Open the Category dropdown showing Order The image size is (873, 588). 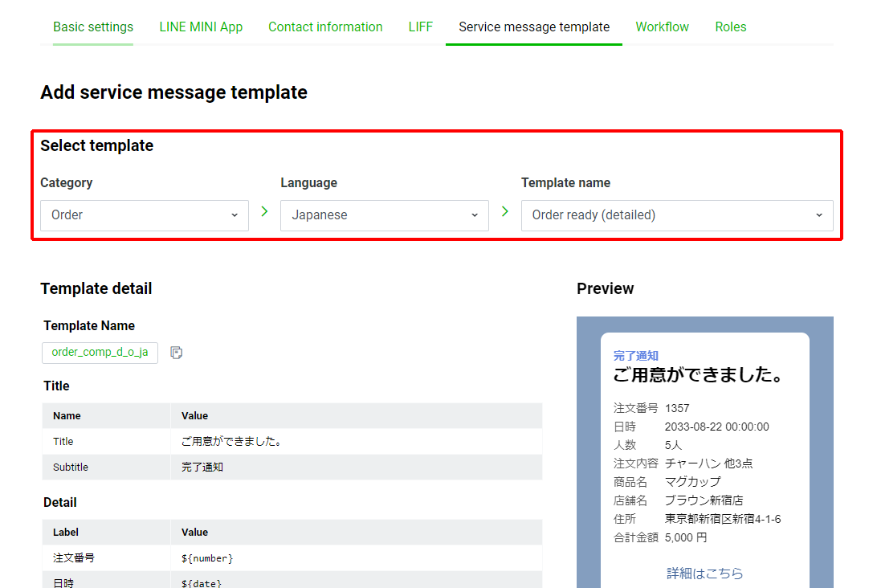tap(145, 215)
